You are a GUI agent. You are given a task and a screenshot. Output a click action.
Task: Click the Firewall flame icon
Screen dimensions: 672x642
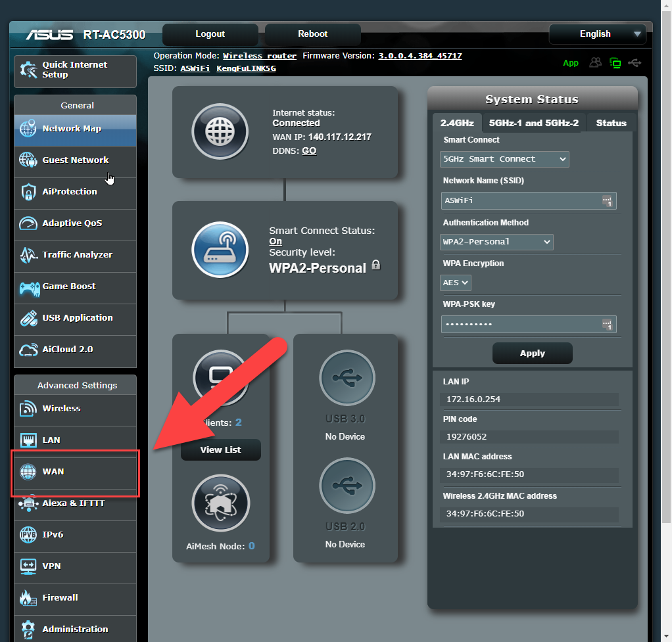[28, 598]
